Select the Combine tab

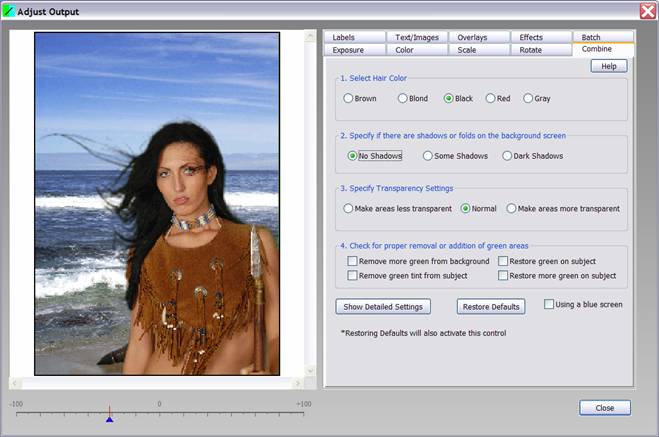603,49
